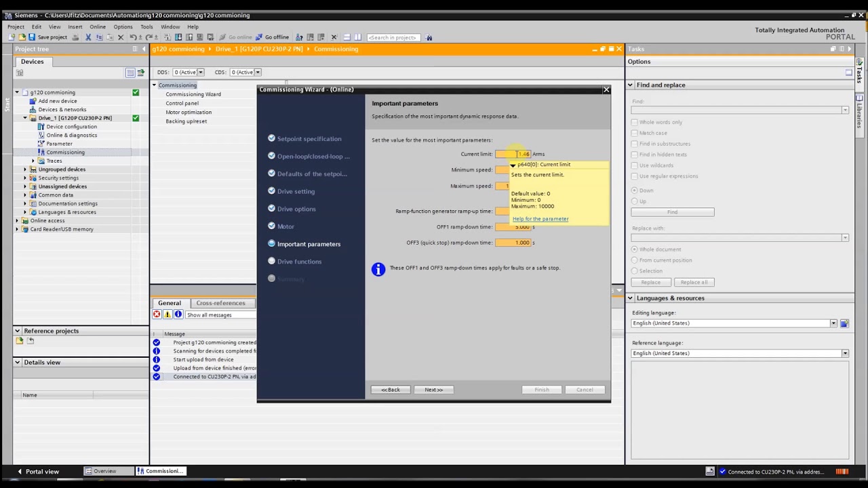
Task: Click the Open project folder icon
Action: [x=22, y=37]
